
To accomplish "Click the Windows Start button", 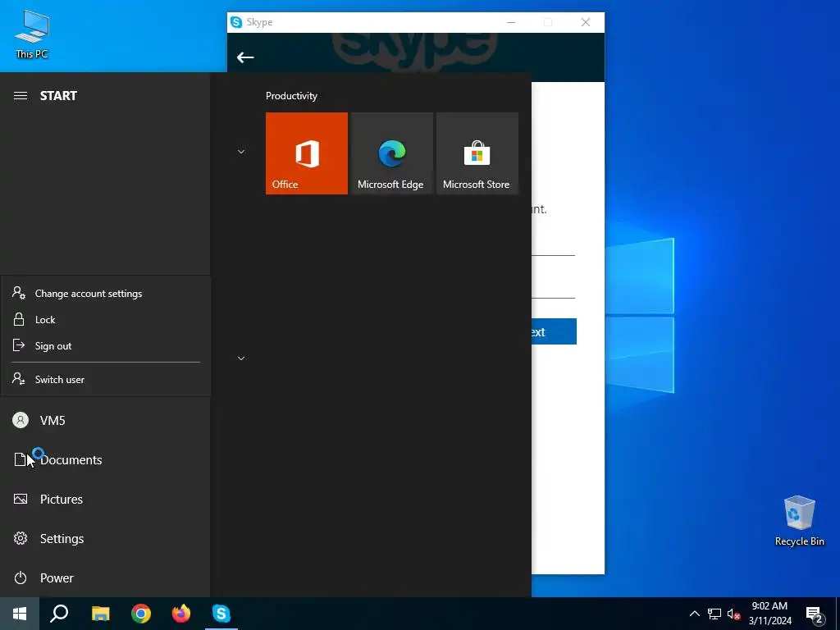I will [x=20, y=614].
